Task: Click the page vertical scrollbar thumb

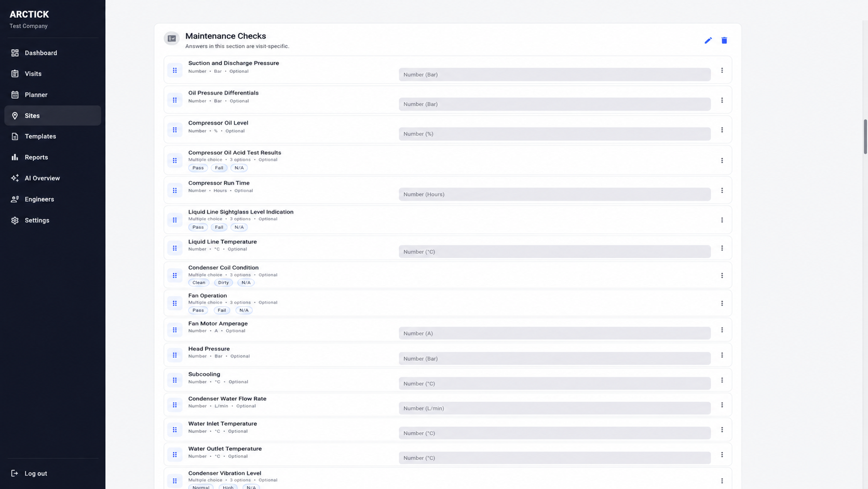Action: point(865,137)
